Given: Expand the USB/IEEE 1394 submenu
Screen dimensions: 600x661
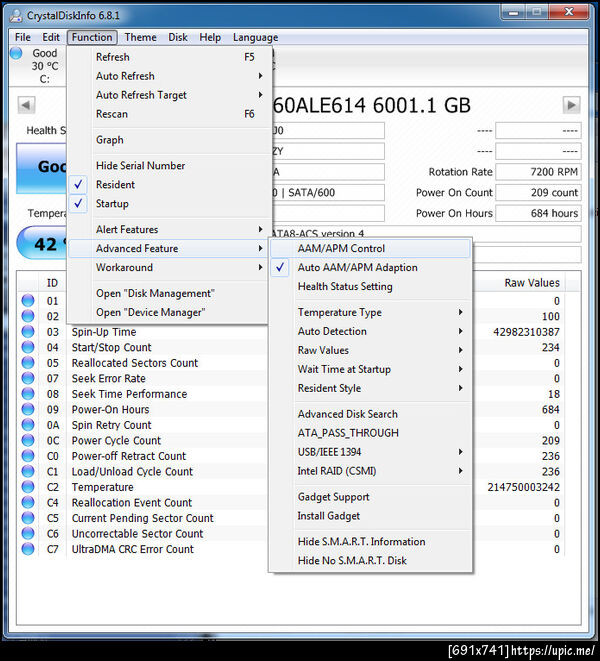Looking at the screenshot, I should pyautogui.click(x=370, y=452).
